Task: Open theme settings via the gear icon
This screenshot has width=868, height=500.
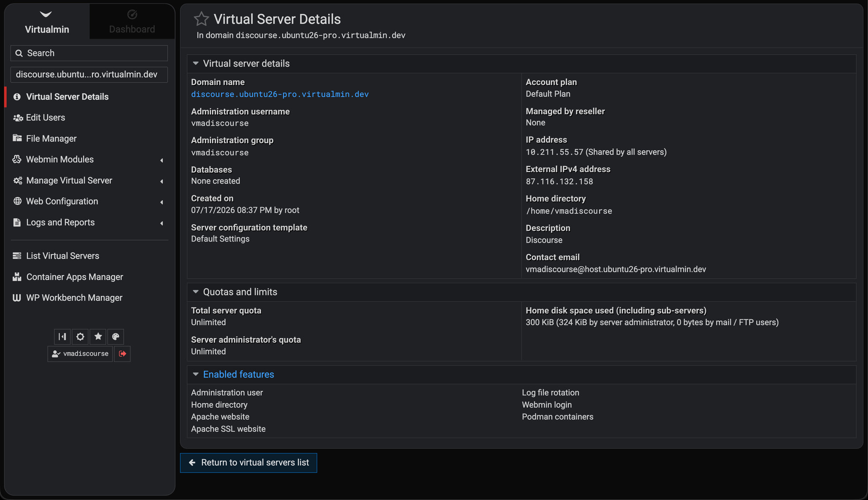Action: click(x=80, y=336)
